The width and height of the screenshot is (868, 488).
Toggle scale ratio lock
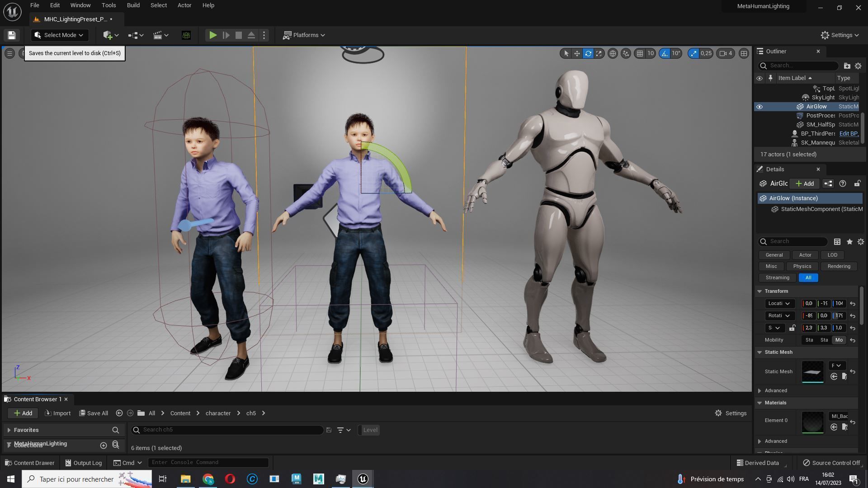[x=792, y=328]
